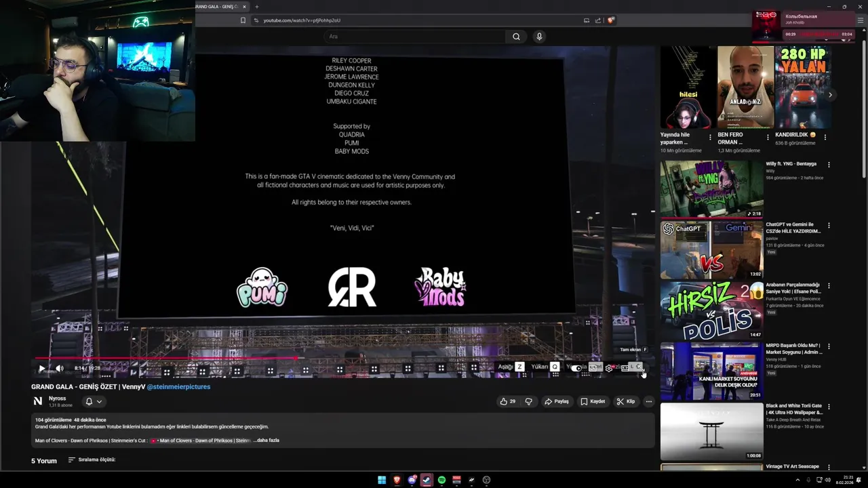Open the '5 Yorum' comments header
Screen dimensions: 868x488
[x=44, y=461]
